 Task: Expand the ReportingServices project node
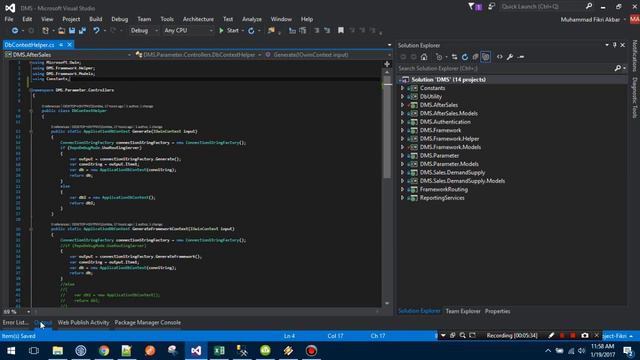[402, 198]
